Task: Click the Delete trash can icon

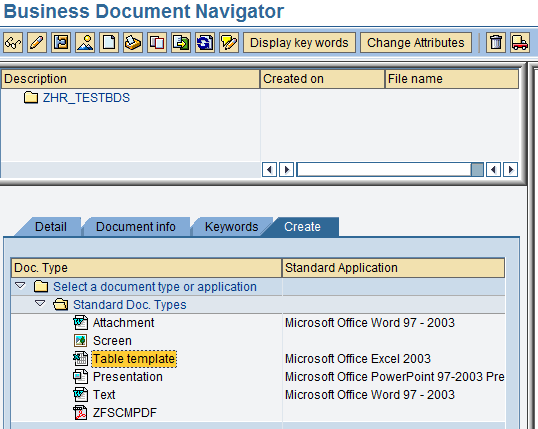Action: [496, 43]
